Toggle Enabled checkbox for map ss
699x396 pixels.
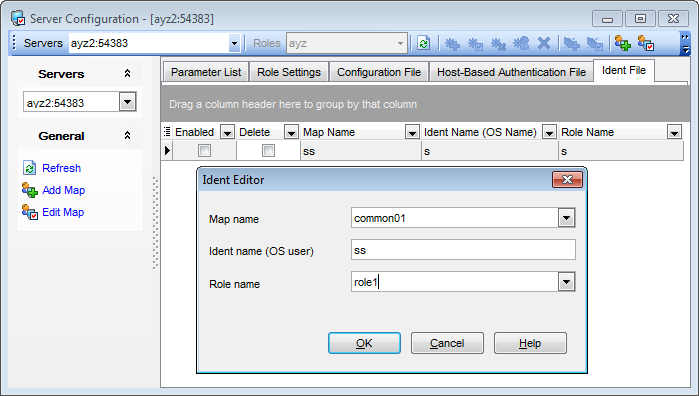point(204,151)
